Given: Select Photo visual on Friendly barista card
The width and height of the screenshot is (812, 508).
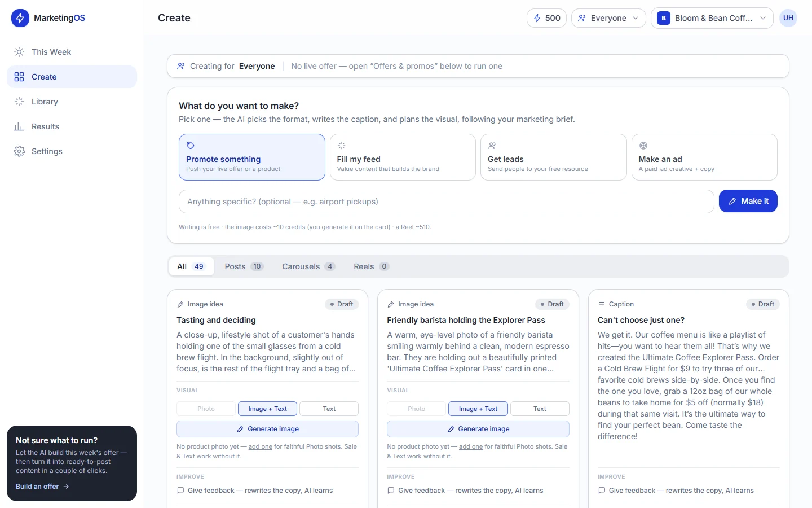Looking at the screenshot, I should (417, 409).
